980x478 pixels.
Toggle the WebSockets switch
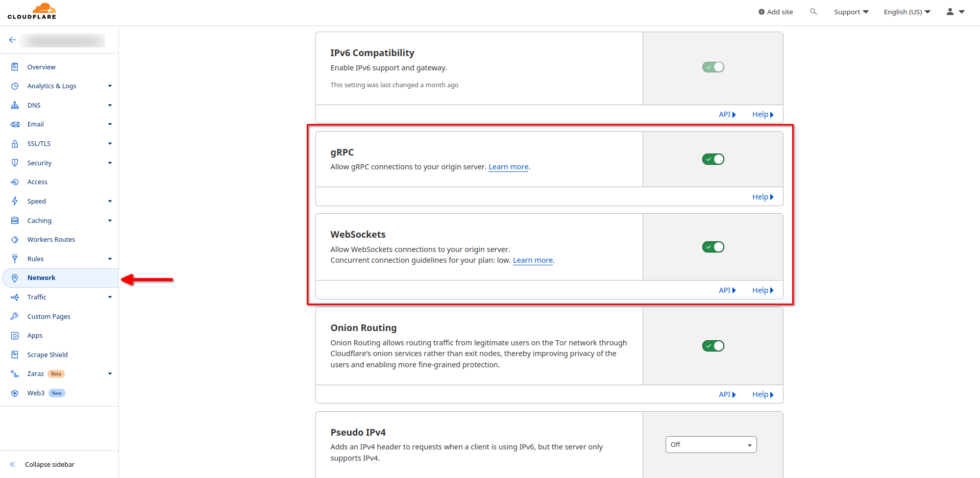pos(713,247)
